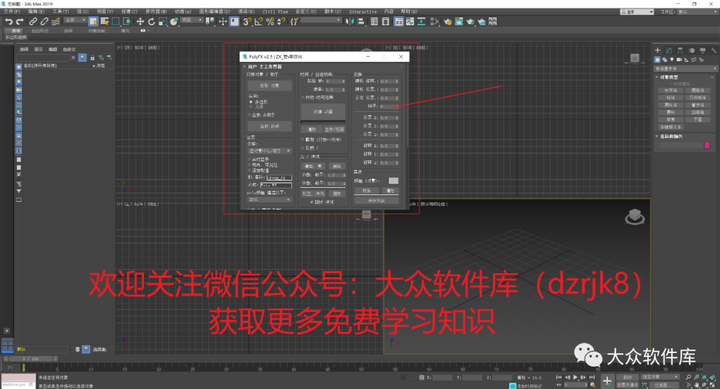Toggle the 翻转 checkbox in PolyFX
Screen dimensions: 720x389
[302, 139]
